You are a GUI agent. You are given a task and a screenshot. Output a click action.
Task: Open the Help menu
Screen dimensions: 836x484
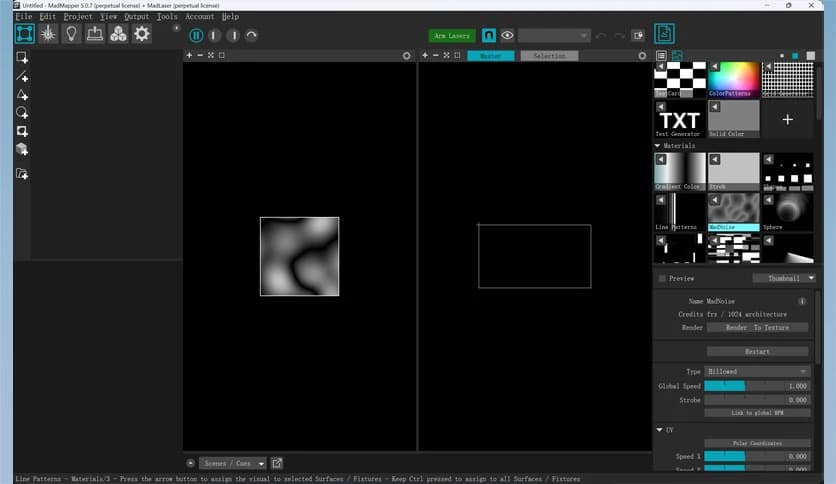pos(230,17)
